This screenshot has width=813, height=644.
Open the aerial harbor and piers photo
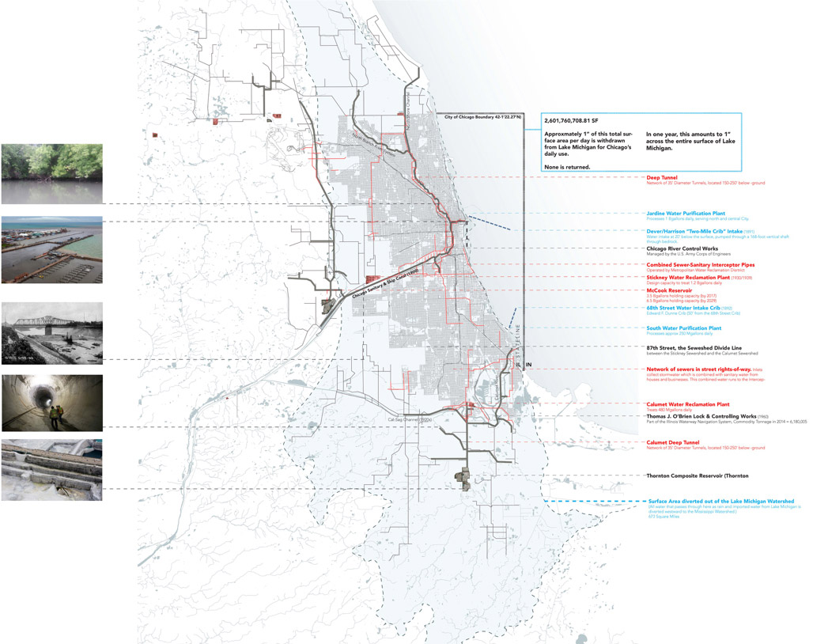tap(52, 250)
